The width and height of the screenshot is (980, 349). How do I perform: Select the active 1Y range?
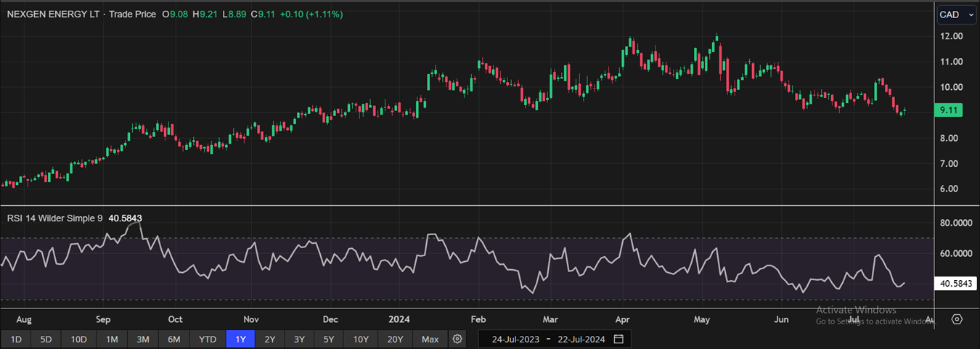(x=240, y=339)
